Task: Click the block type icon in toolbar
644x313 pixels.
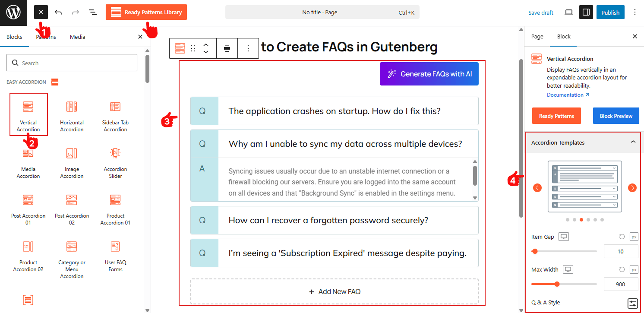Action: click(x=180, y=48)
